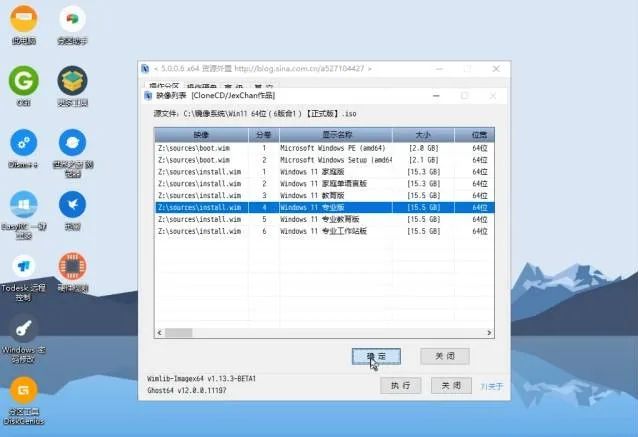The image size is (638, 437).
Task: Click Z:\sources\install.wim in the 专业工作站版 row
Action: tap(199, 231)
